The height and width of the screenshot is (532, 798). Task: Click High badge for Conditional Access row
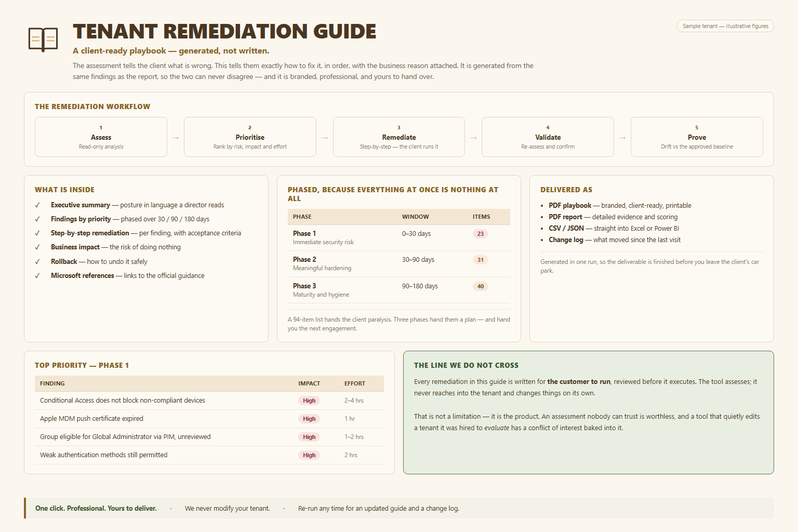[x=309, y=401]
